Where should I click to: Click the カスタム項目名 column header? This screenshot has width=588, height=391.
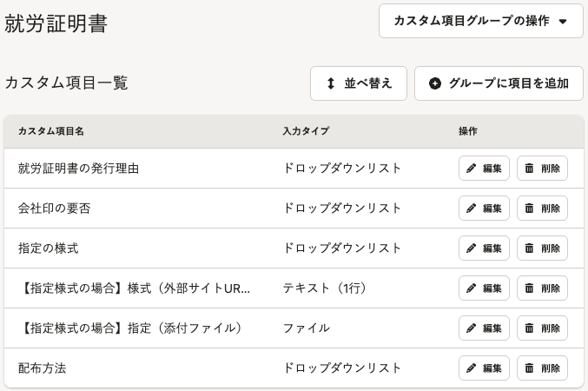click(x=51, y=131)
